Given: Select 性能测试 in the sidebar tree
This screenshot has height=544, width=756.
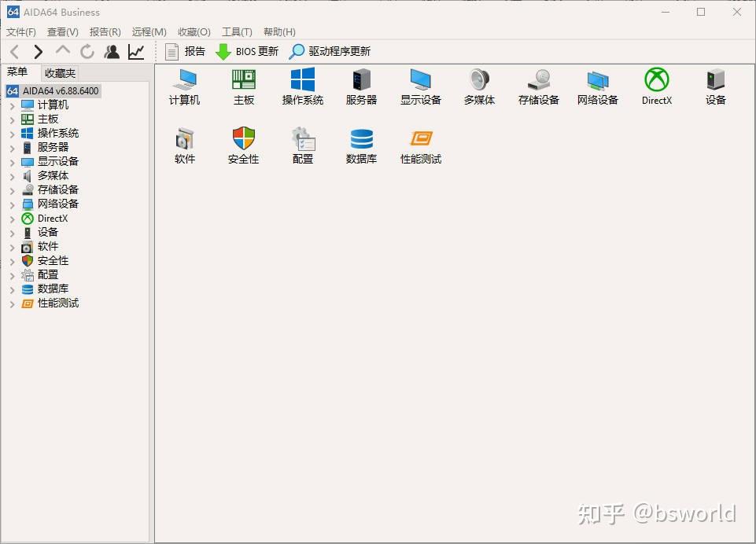Looking at the screenshot, I should 58,303.
